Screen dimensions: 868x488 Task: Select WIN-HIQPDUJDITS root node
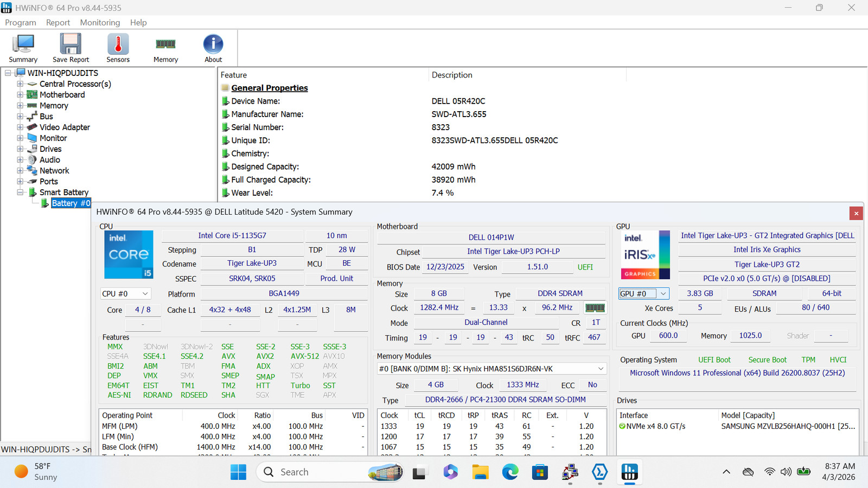[x=63, y=73]
